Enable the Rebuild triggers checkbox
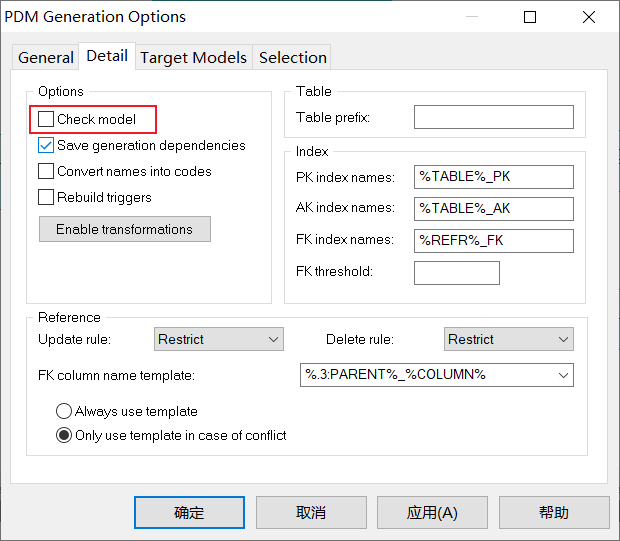This screenshot has height=541, width=620. pyautogui.click(x=46, y=197)
